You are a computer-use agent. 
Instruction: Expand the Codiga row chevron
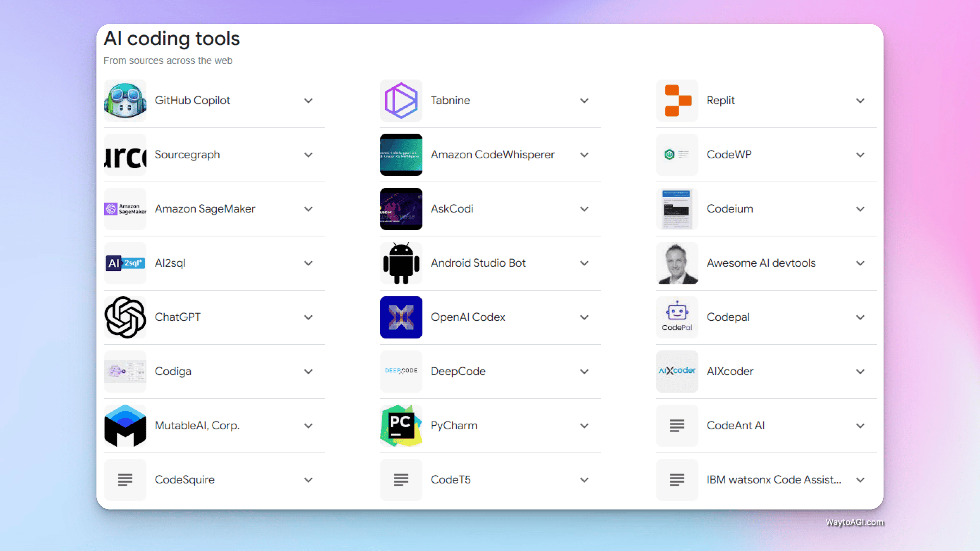click(308, 372)
